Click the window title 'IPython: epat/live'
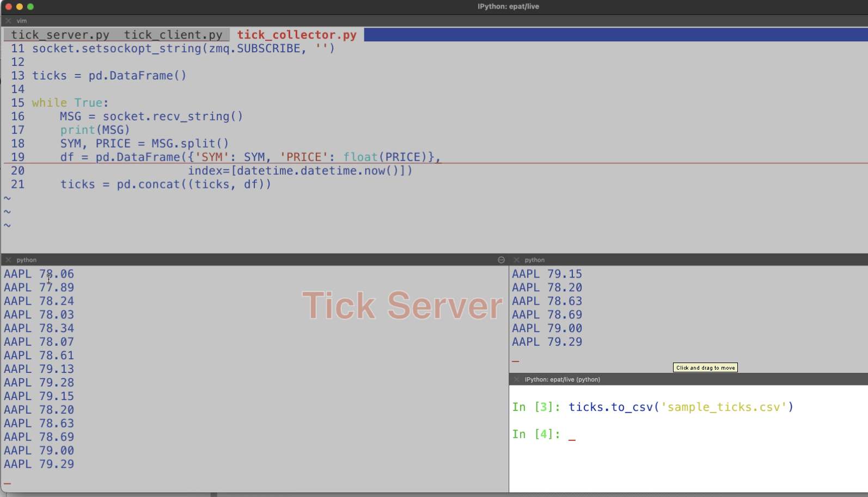Image resolution: width=868 pixels, height=497 pixels. (508, 7)
